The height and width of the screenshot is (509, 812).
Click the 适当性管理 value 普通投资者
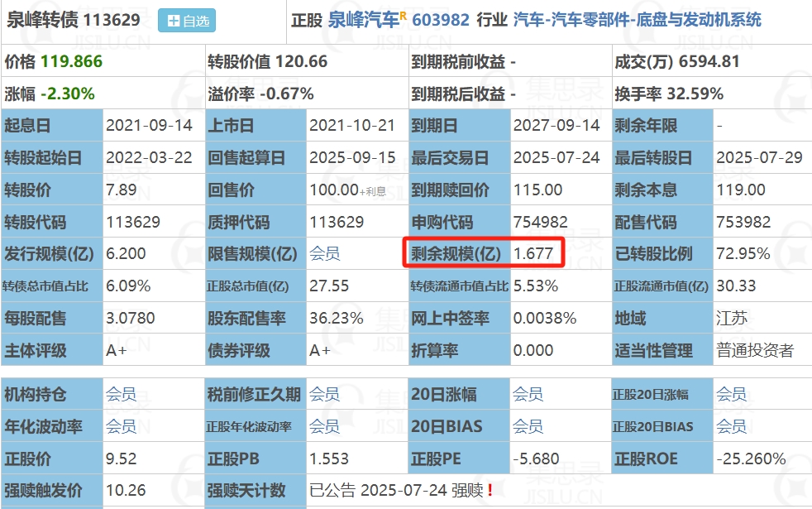(x=755, y=350)
